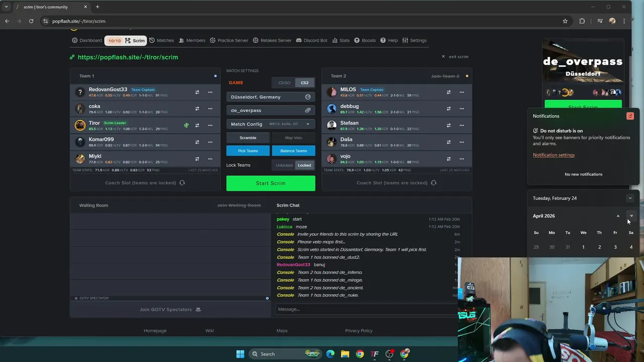This screenshot has width=644, height=362.
Task: Swap team for vojo
Action: 449,159
